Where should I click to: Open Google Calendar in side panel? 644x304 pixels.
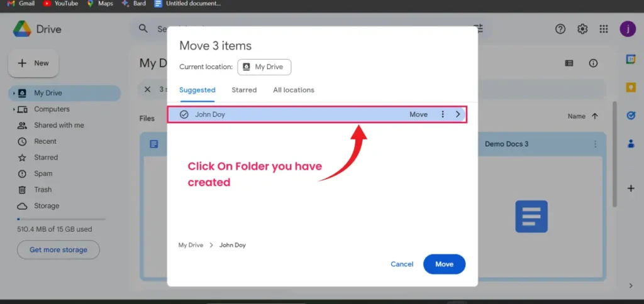pos(631,59)
